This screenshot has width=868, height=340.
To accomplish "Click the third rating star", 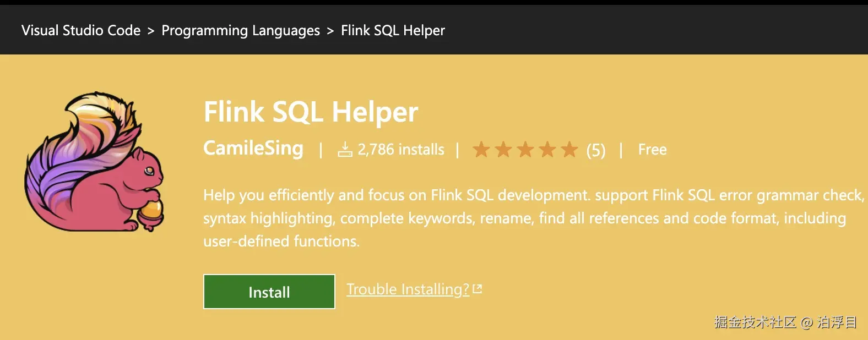I will 525,149.
